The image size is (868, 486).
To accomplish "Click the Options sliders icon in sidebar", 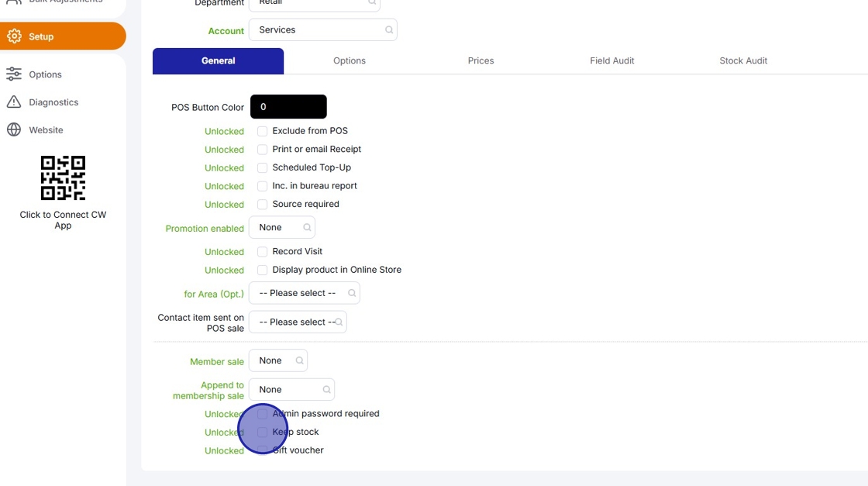I will pos(14,74).
